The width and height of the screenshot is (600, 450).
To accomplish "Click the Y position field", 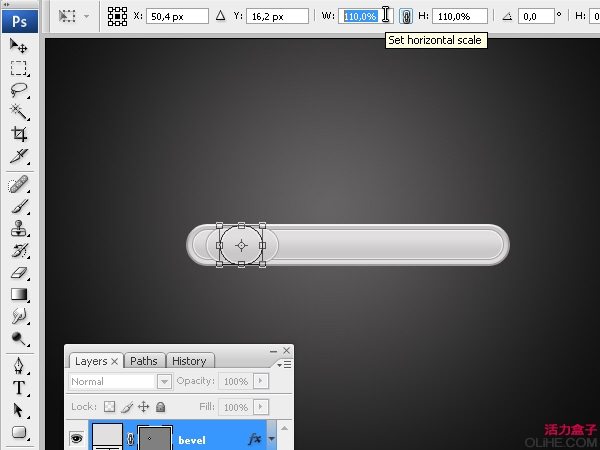I will coord(277,16).
